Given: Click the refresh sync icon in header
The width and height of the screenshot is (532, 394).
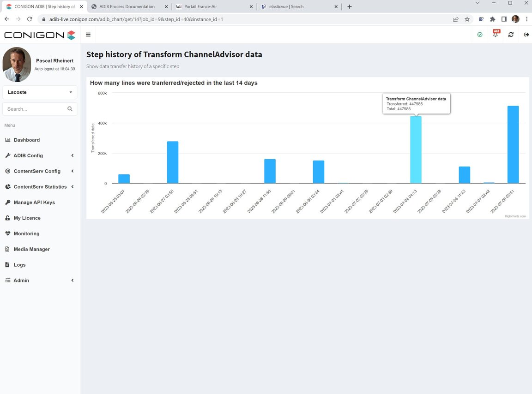Looking at the screenshot, I should 511,35.
